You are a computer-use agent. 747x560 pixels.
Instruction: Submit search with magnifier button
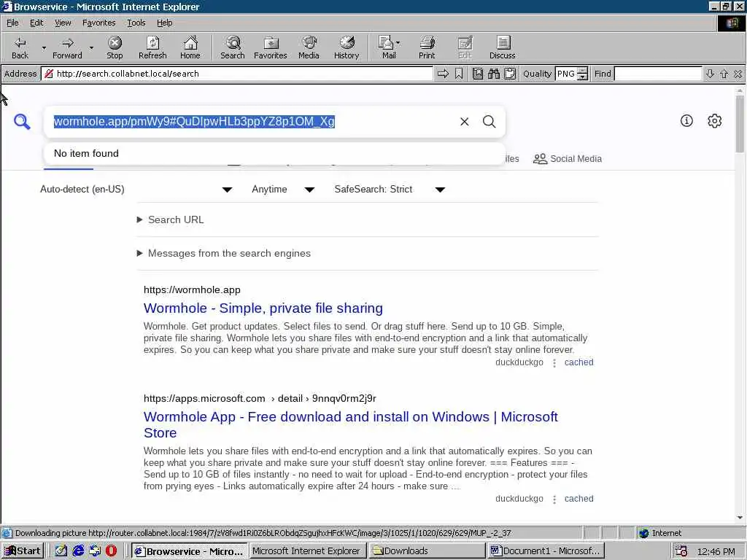click(489, 122)
